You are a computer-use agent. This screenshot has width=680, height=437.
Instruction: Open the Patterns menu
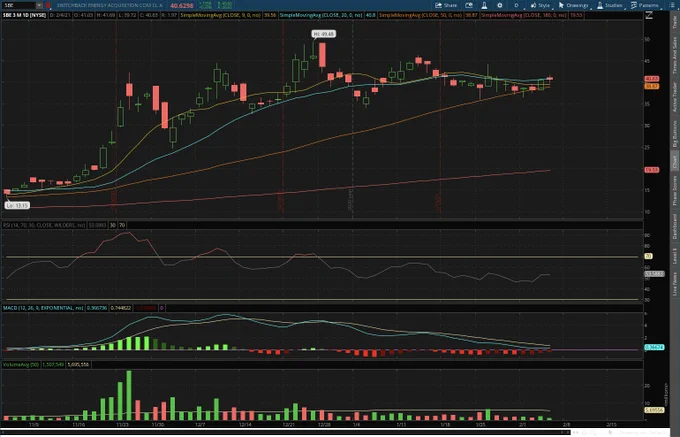pyautogui.click(x=644, y=5)
